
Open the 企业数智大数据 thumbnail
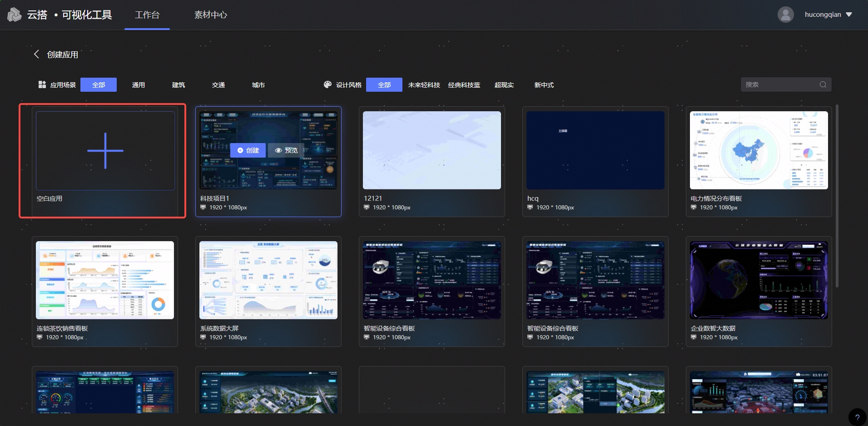point(759,280)
